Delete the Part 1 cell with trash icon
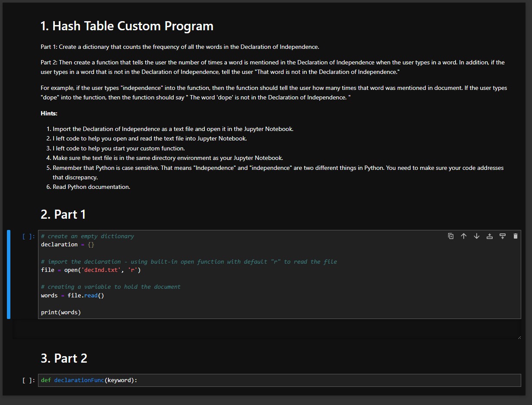The width and height of the screenshot is (532, 405). [516, 236]
